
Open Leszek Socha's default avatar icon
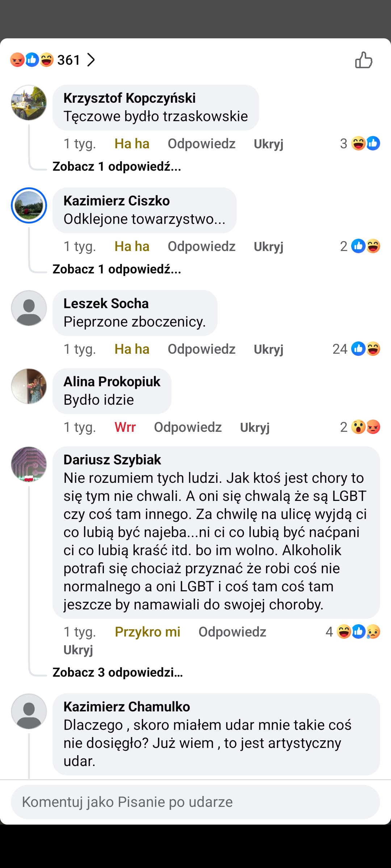point(29,308)
